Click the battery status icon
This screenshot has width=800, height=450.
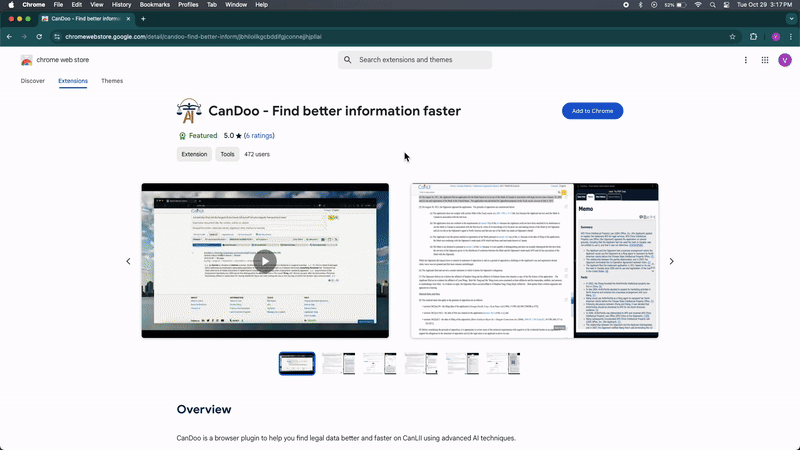(681, 5)
